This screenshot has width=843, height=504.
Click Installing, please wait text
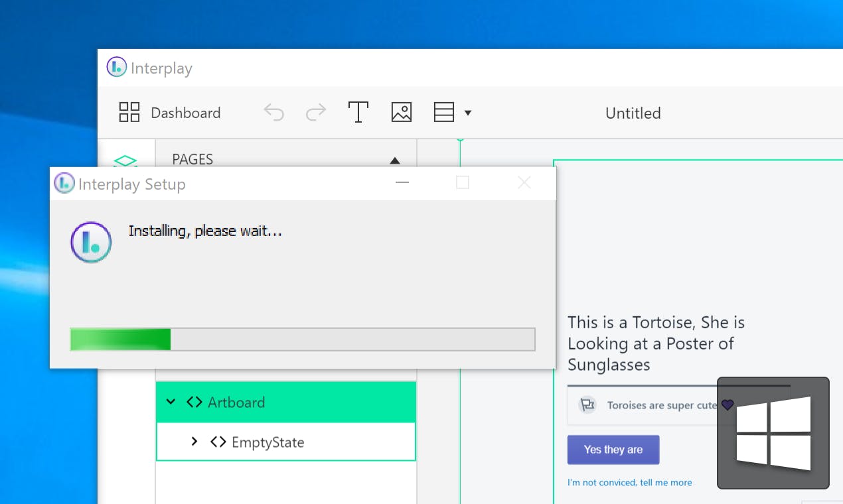coord(205,231)
